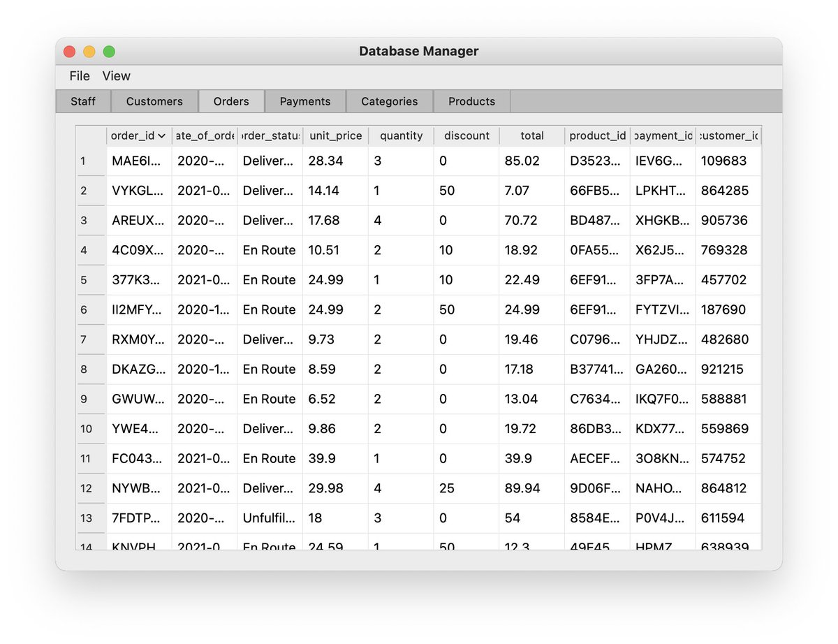The width and height of the screenshot is (838, 644).
Task: Select row header number 1
Action: tap(91, 161)
